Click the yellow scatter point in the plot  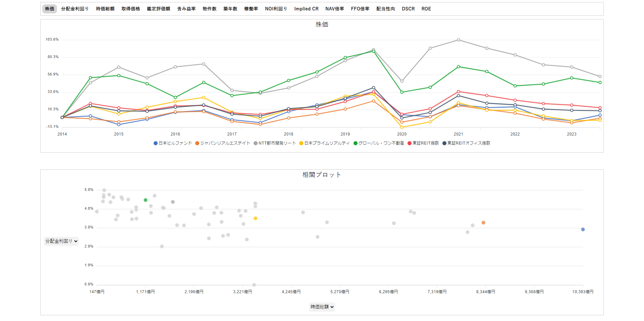click(256, 218)
